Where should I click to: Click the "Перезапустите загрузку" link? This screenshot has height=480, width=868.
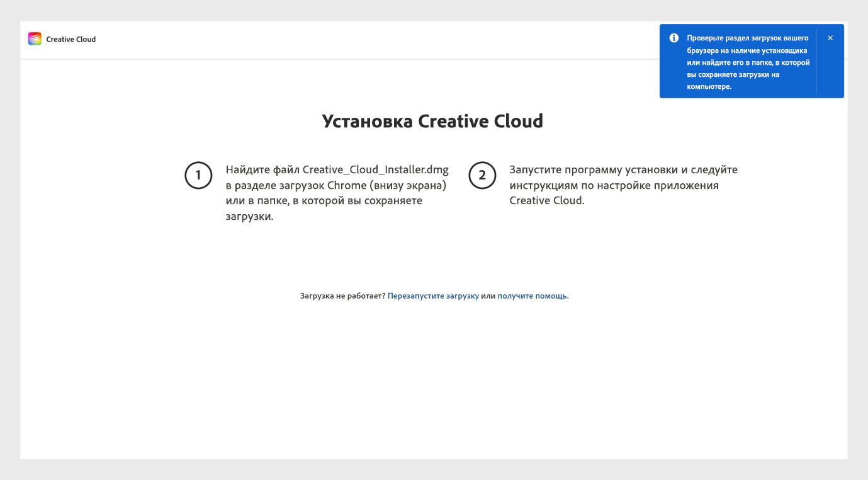click(433, 296)
